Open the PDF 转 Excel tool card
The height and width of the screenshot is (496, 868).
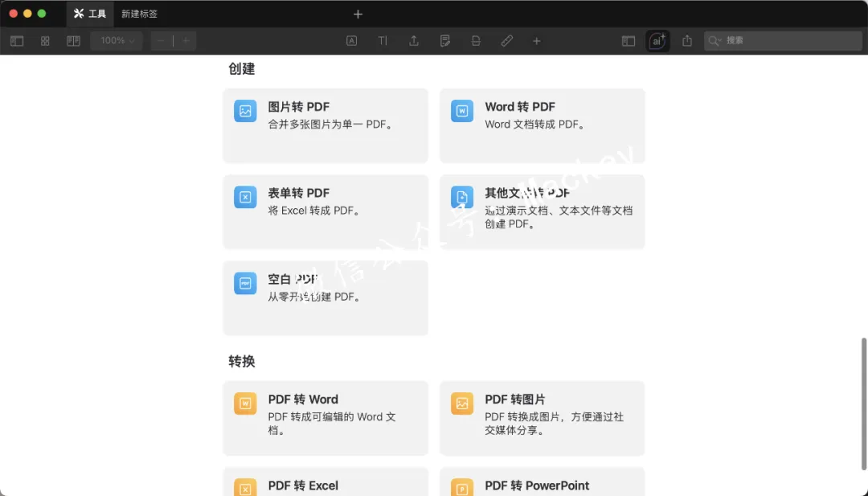(x=325, y=482)
